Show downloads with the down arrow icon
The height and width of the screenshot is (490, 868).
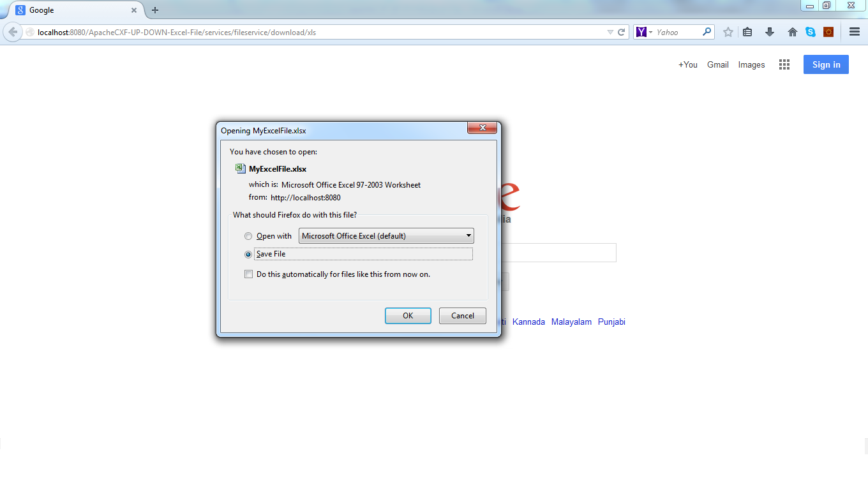[x=770, y=32]
